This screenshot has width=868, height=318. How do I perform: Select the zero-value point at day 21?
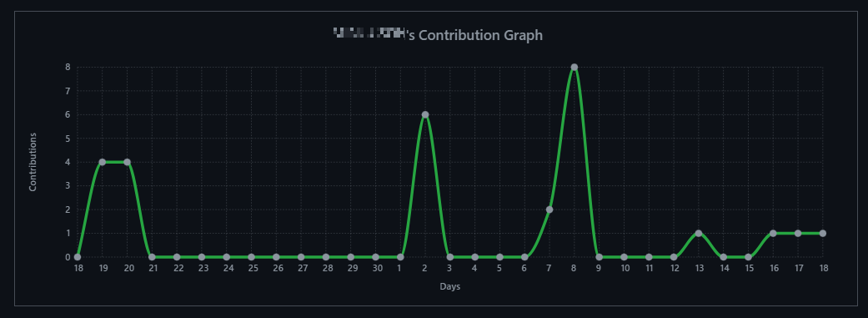[153, 257]
